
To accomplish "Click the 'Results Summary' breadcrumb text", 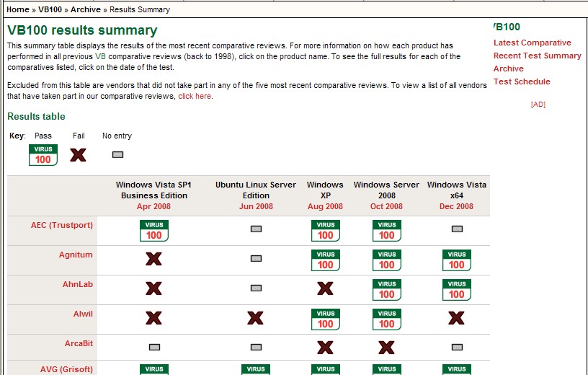I will [x=140, y=9].
